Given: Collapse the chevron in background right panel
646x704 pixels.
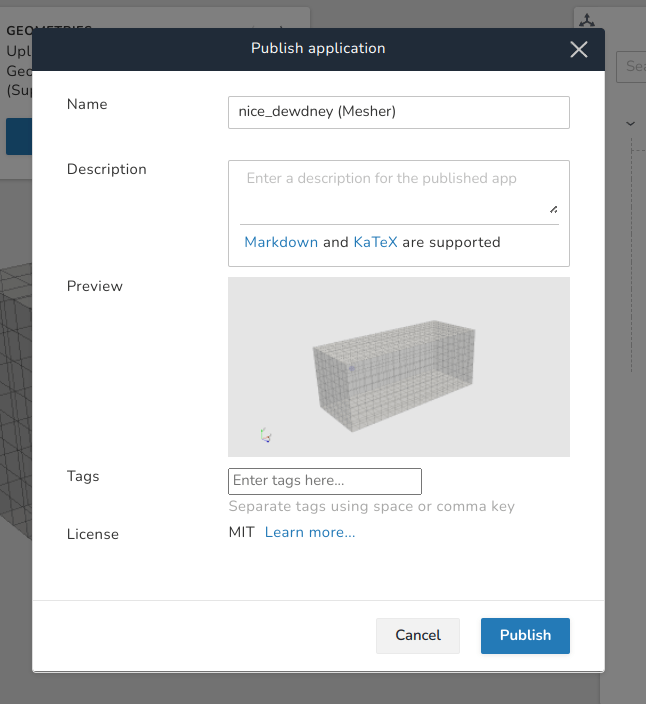Looking at the screenshot, I should [630, 123].
